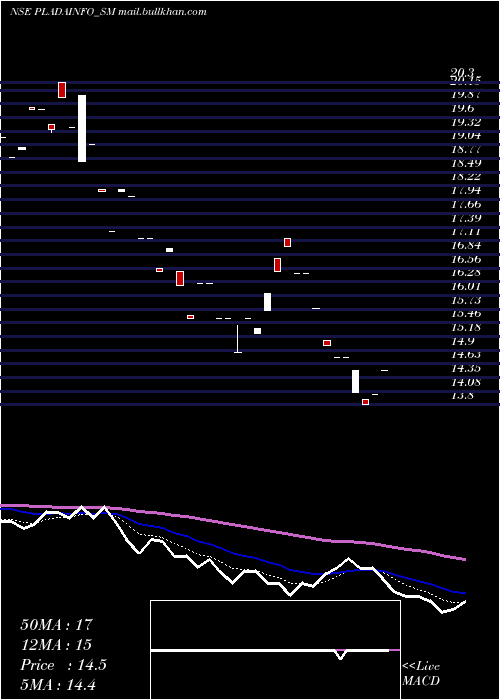Click the 15.73 price axis label
This screenshot has height=700, width=500.
466,300
